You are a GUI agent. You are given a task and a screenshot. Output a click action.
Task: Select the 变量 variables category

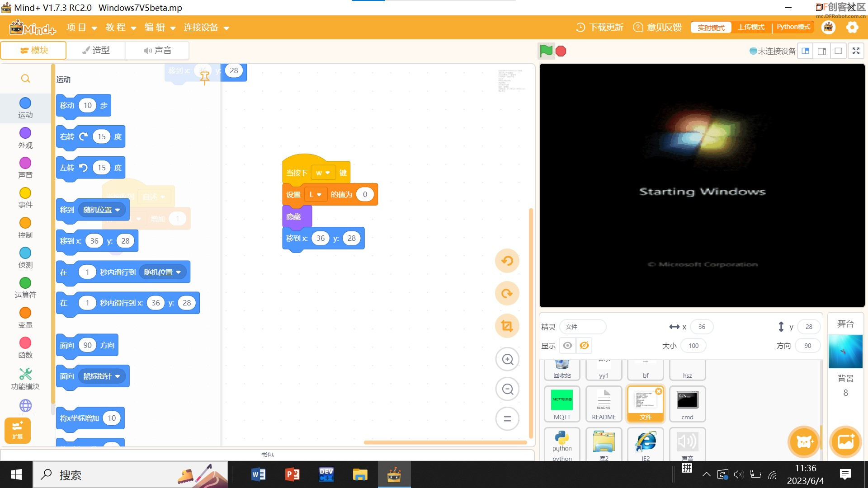point(25,318)
